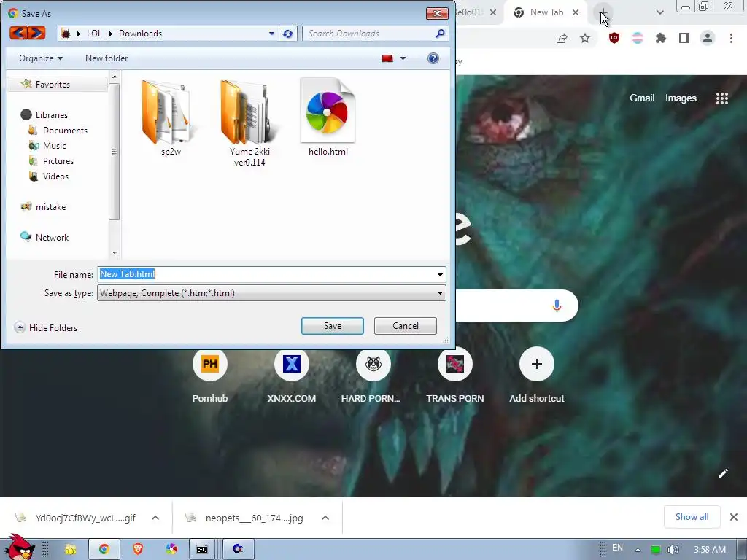Refresh the Downloads folder listing
The image size is (747, 560).
click(287, 34)
